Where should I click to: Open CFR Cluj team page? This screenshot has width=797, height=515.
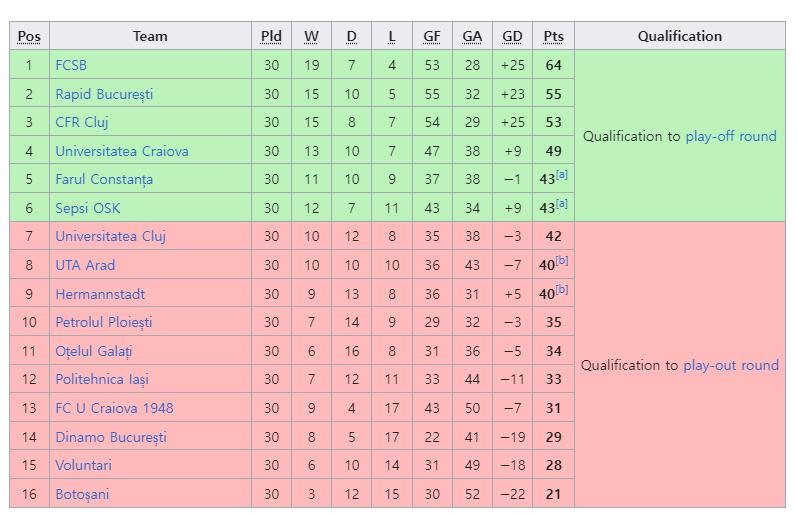tap(81, 123)
